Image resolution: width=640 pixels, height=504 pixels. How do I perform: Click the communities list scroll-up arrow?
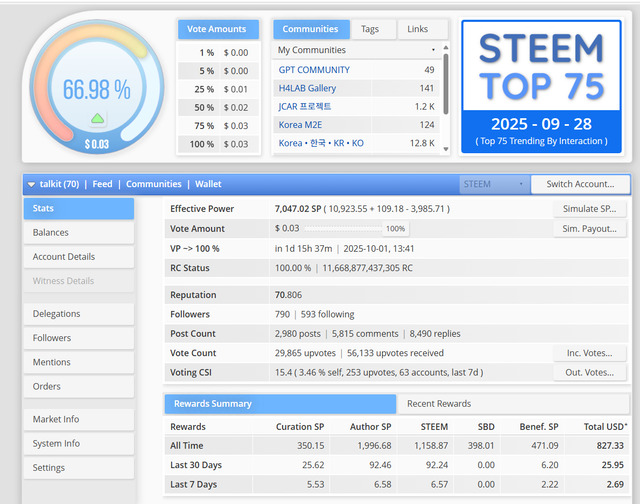[446, 47]
